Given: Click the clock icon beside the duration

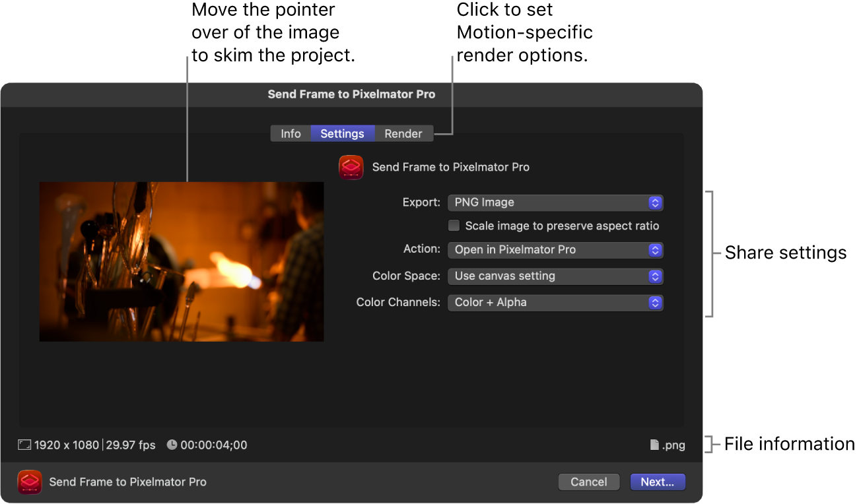Looking at the screenshot, I should (172, 445).
